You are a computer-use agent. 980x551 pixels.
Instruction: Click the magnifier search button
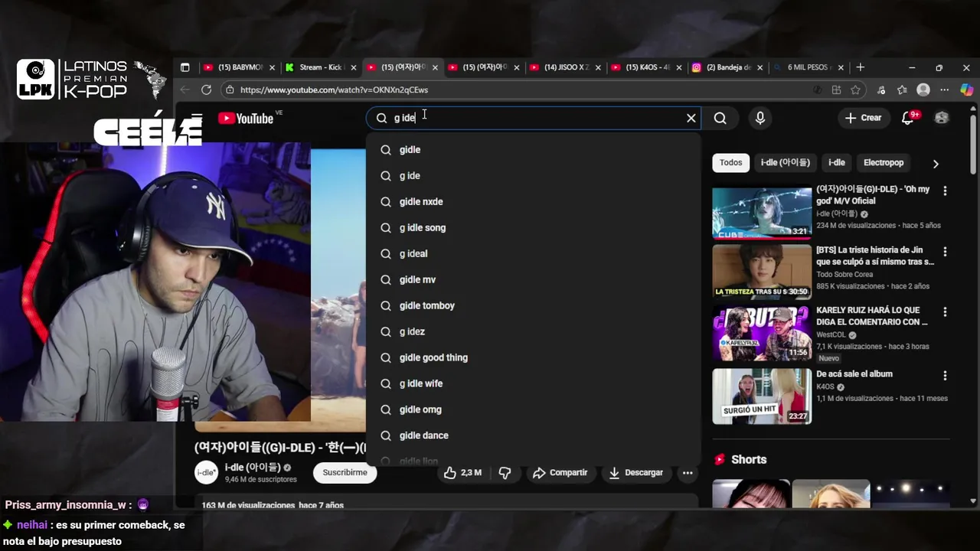[720, 118]
